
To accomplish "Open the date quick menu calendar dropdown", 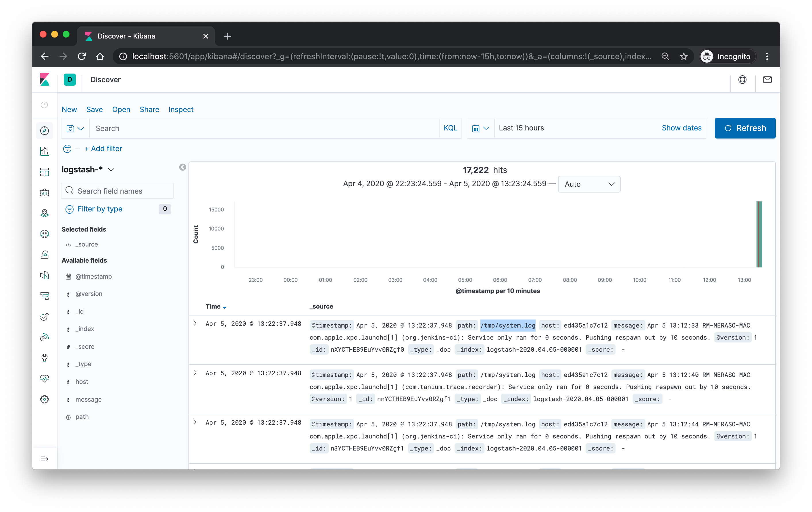I will coord(480,128).
